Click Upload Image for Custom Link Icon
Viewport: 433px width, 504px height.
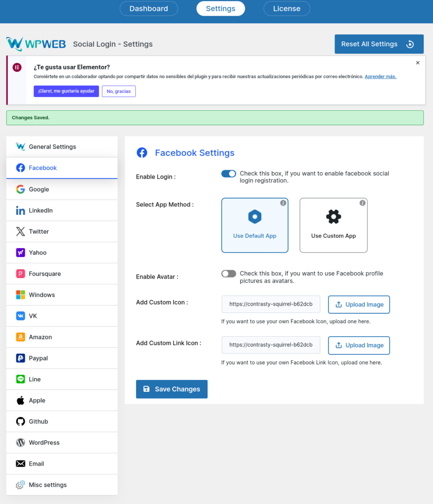(359, 345)
